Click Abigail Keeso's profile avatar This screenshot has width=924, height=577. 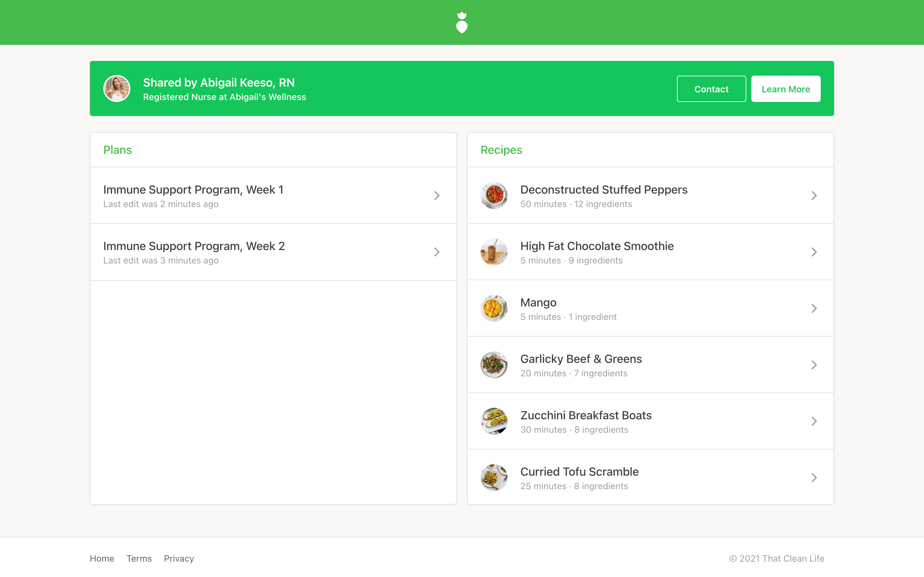[117, 88]
